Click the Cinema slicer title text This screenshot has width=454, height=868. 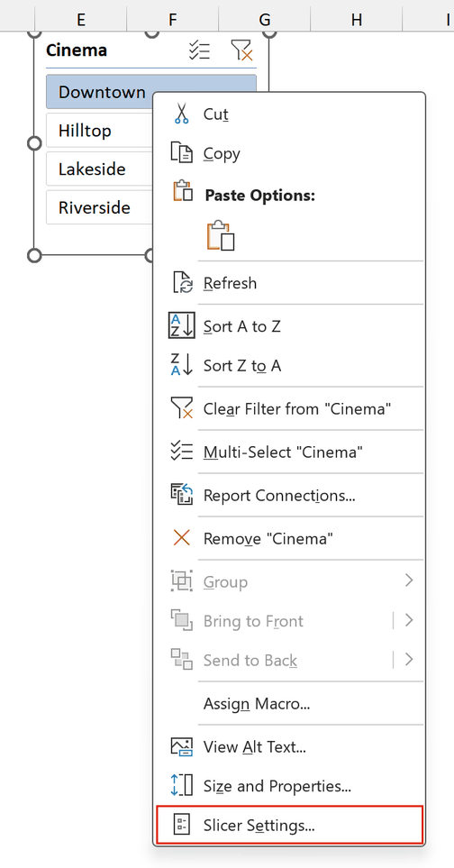[x=77, y=50]
